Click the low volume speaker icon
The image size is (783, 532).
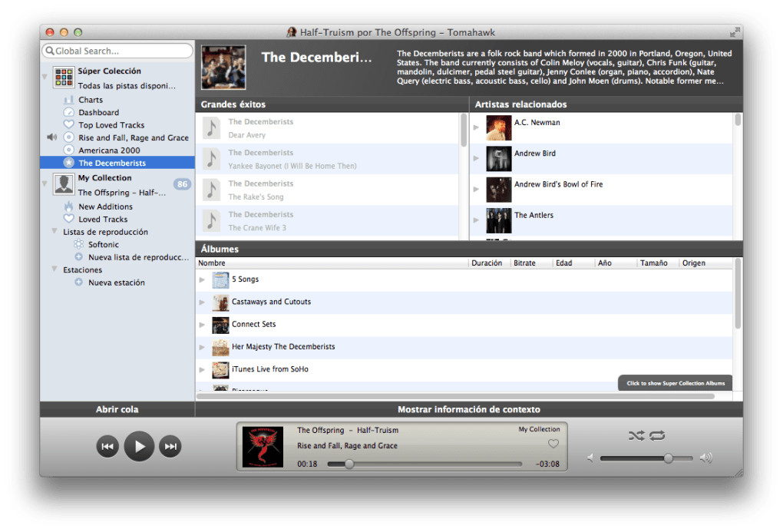click(590, 458)
